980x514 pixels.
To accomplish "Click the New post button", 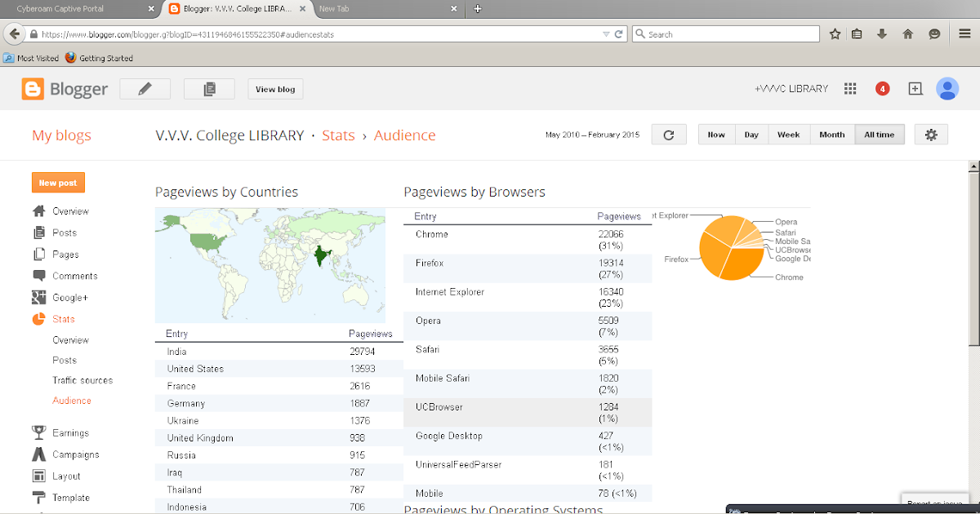I will 58,183.
